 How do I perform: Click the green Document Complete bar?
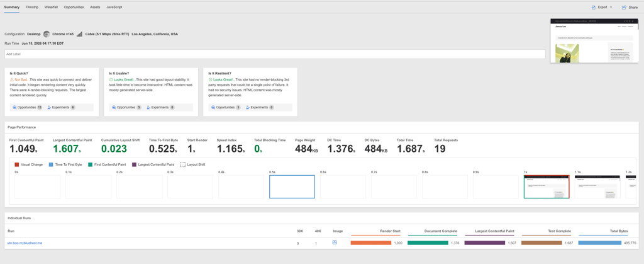coord(428,243)
